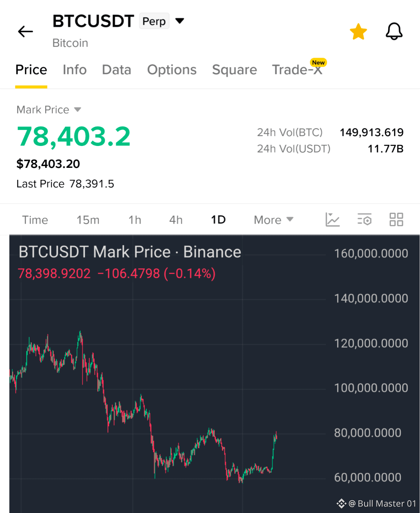Open the chart settings icon

pos(364,220)
